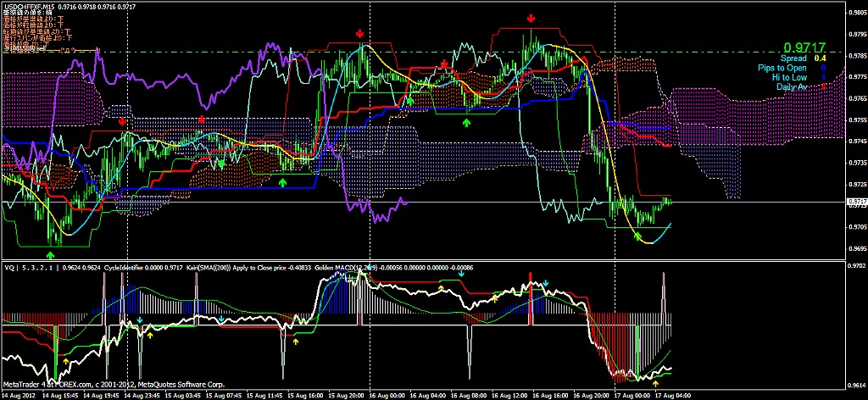This screenshot has width=868, height=400.
Task: Click the green up arrow at the far-left chart bottom
Action: pos(50,253)
